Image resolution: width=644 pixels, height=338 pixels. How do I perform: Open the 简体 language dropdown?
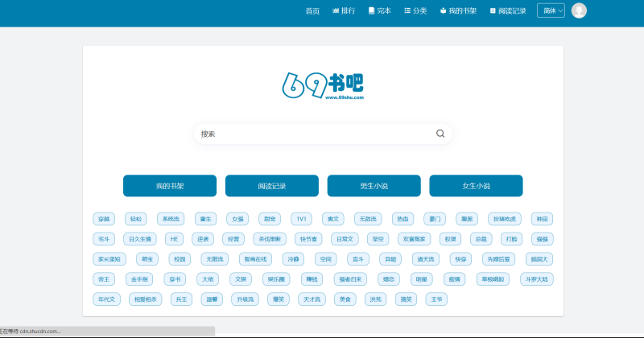pos(551,10)
